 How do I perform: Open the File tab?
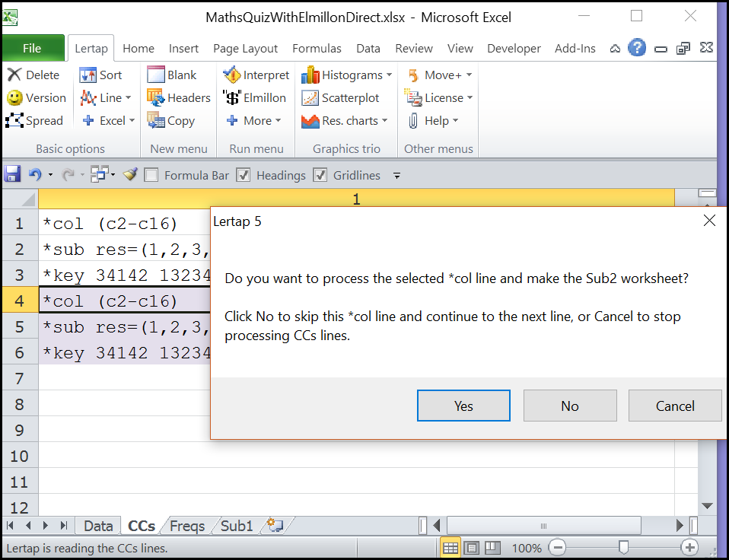pos(32,49)
